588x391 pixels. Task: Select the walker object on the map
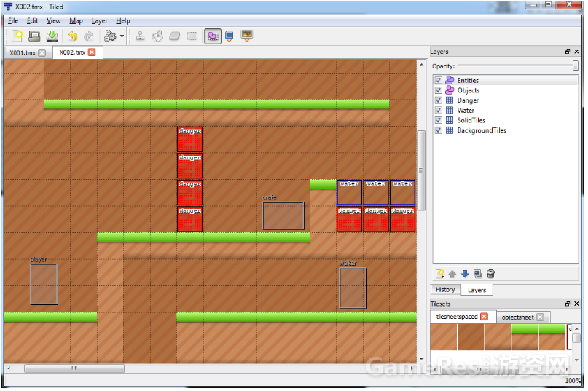coord(353,288)
